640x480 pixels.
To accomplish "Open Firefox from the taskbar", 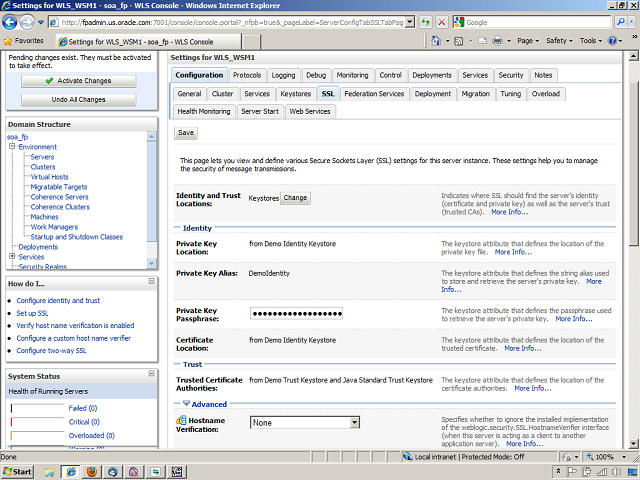I will [x=90, y=471].
